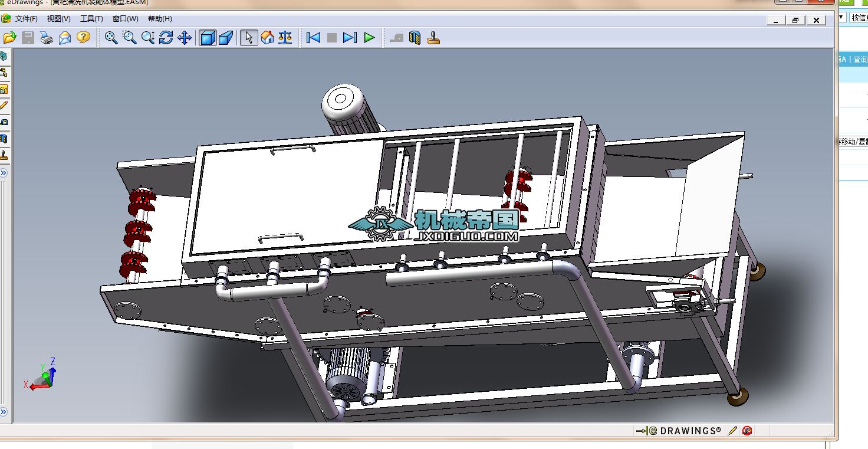This screenshot has height=449, width=868.
Task: Toggle shaded display mode cube
Action: [x=208, y=38]
